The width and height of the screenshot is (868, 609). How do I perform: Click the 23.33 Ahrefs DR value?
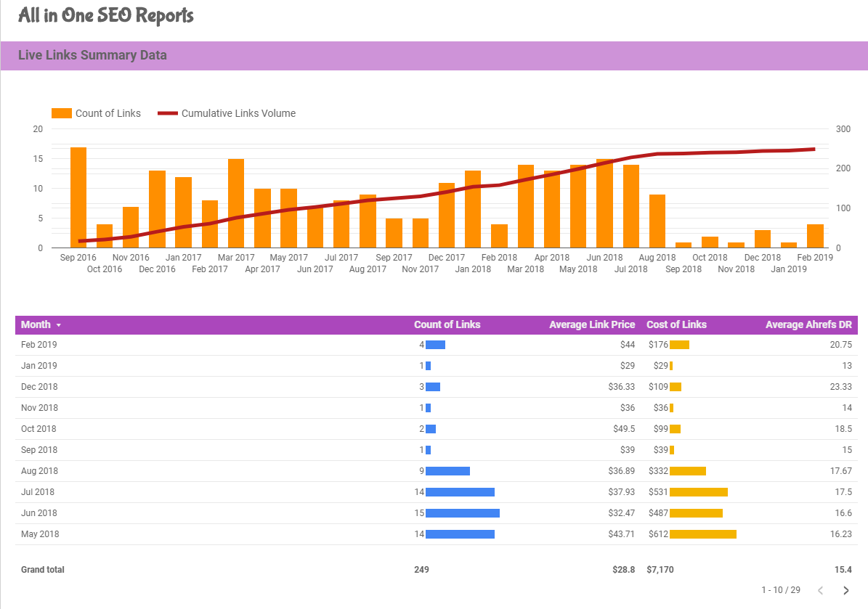pos(841,387)
